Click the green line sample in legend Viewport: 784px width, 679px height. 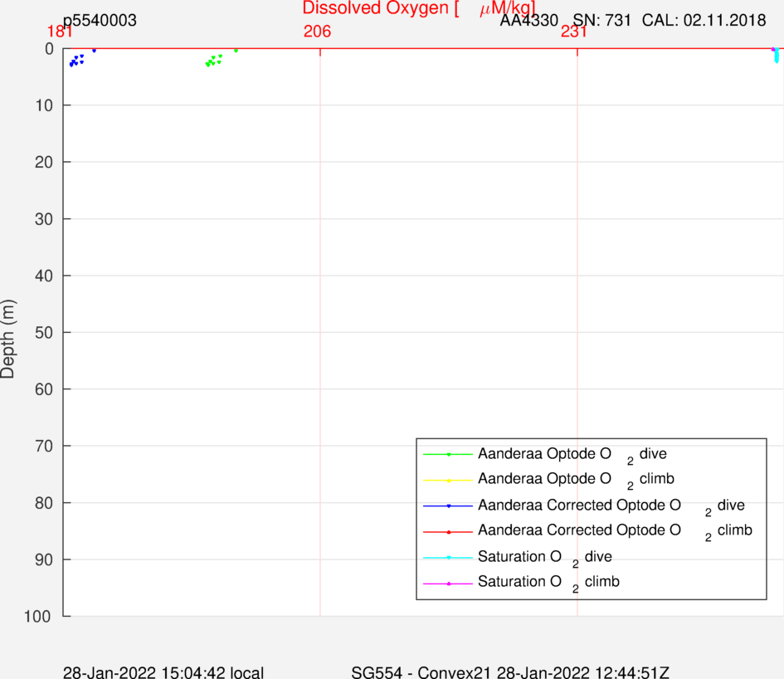pyautogui.click(x=448, y=454)
